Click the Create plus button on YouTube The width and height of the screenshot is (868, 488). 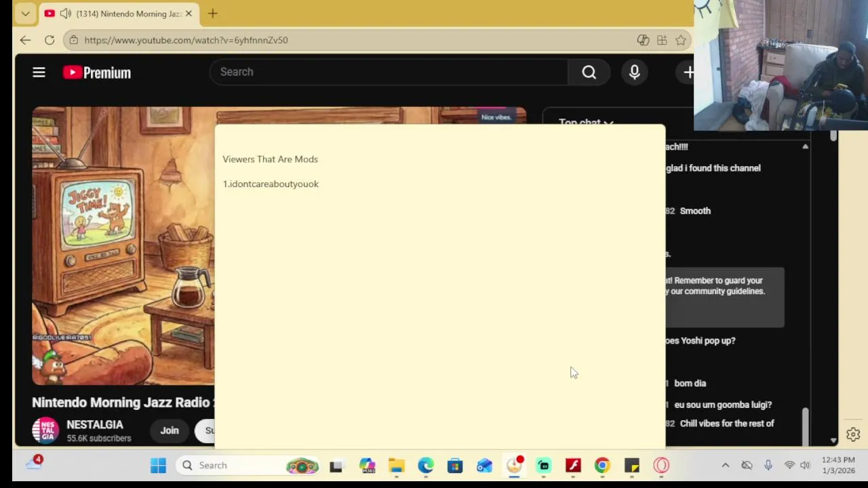tap(688, 72)
